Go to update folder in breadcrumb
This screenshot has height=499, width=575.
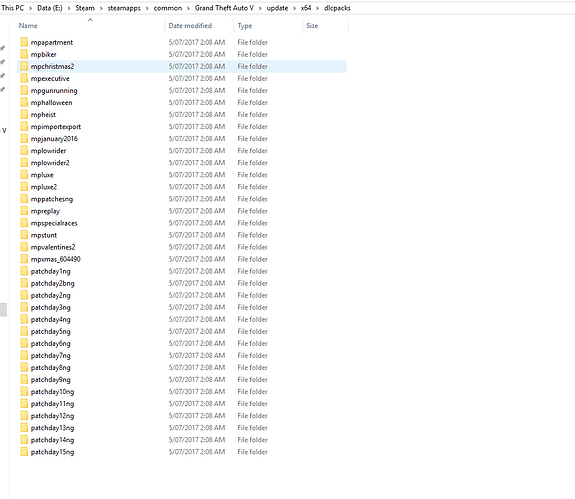point(277,8)
